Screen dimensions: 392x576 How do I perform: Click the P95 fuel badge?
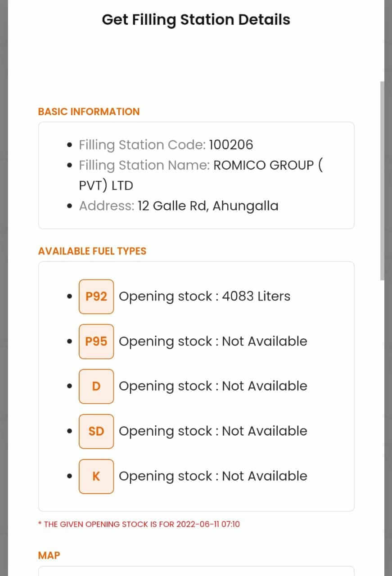pos(96,342)
